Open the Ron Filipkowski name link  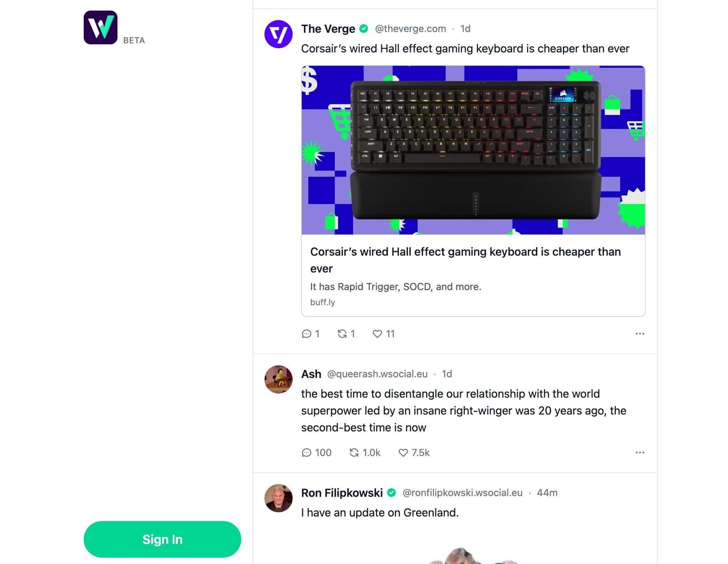[x=342, y=493]
